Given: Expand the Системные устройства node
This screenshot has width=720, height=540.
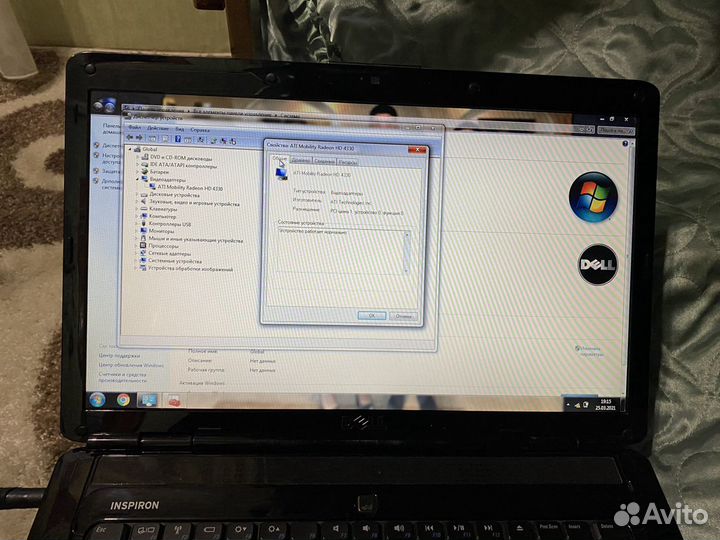Looking at the screenshot, I should 136,260.
